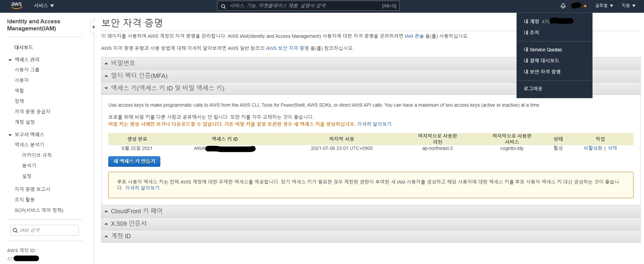Click 로그아웃 in account menu
The height and width of the screenshot is (264, 644).
[533, 88]
